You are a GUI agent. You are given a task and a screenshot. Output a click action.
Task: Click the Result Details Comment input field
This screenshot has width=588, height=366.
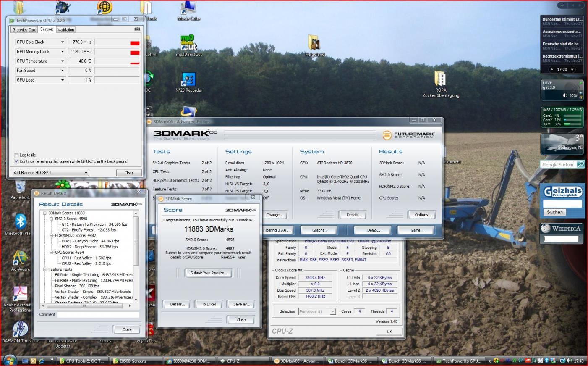click(x=98, y=315)
